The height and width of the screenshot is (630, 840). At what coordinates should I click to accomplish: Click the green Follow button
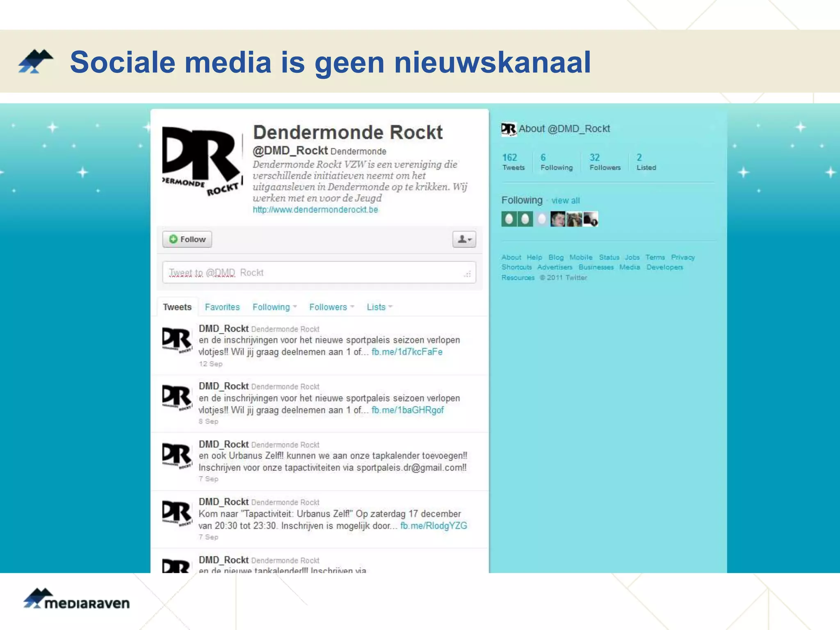(x=187, y=239)
